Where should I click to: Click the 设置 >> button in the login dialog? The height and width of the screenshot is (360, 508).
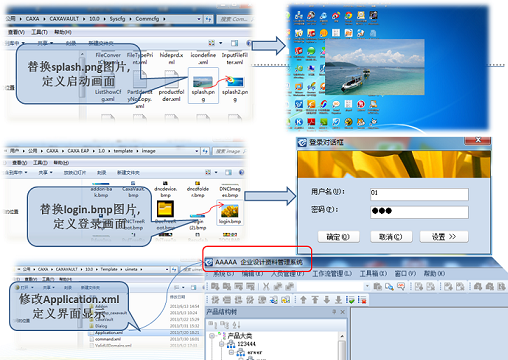pos(444,237)
